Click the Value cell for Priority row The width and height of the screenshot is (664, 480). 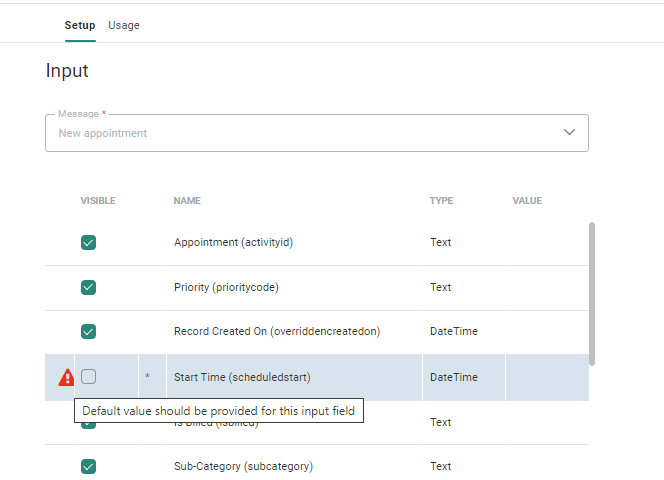point(545,287)
